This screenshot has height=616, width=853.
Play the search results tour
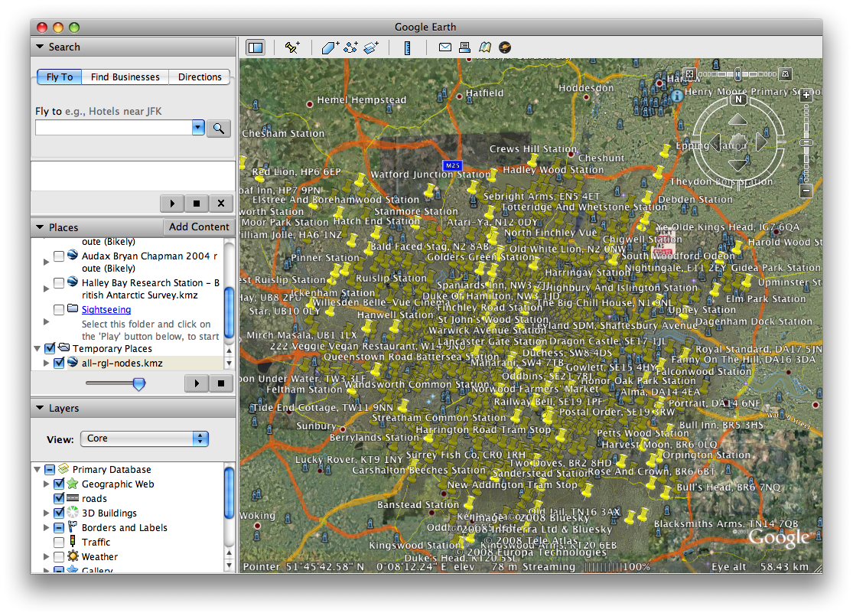(x=172, y=204)
